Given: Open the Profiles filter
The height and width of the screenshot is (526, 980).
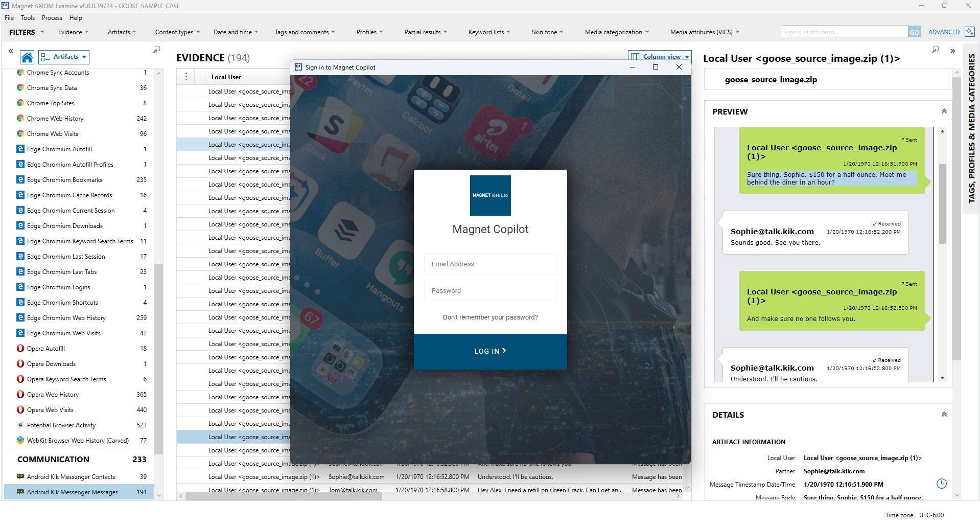Looking at the screenshot, I should click(x=369, y=32).
